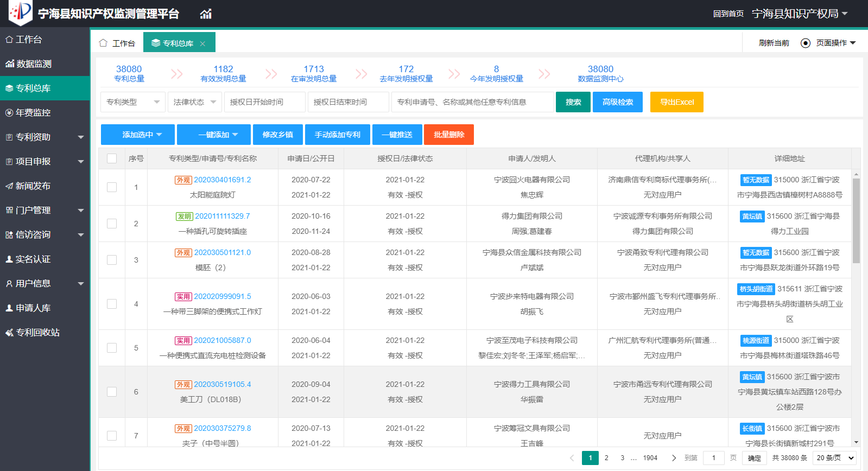Close the 专利总库 tab with X icon
Image resolution: width=868 pixels, height=471 pixels.
point(202,43)
